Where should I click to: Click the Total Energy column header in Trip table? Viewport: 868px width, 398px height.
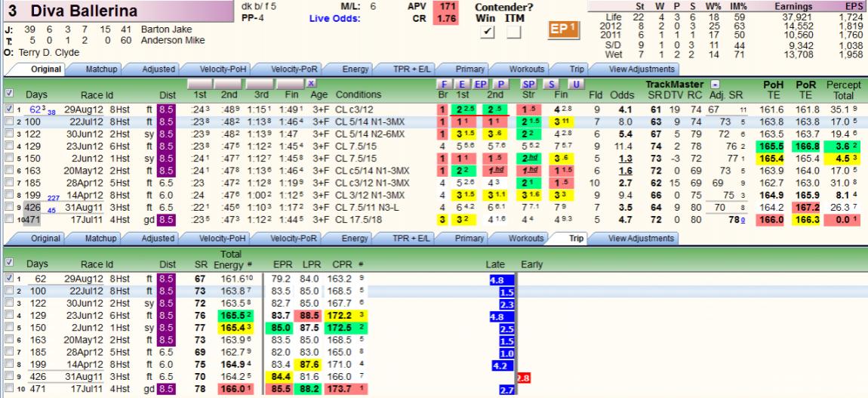click(x=232, y=259)
